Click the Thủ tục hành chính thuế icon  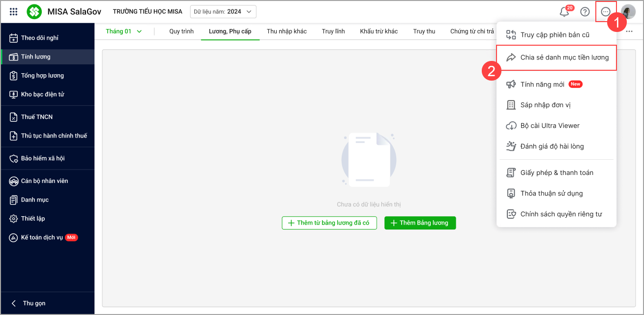(x=14, y=136)
